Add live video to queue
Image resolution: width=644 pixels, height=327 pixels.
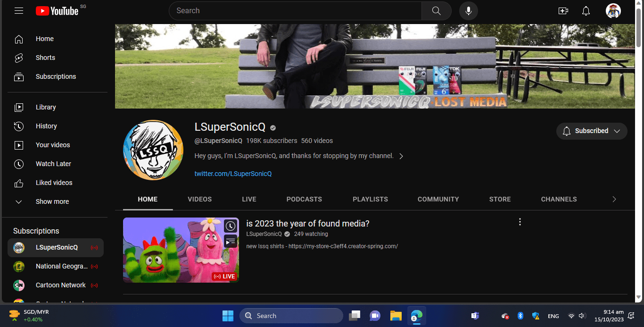pos(230,242)
